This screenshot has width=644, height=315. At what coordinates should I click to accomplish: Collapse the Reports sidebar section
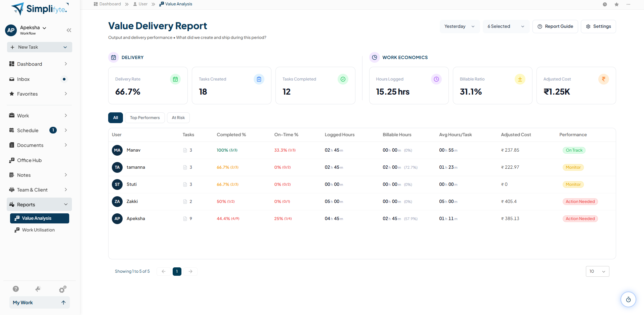pyautogui.click(x=39, y=204)
